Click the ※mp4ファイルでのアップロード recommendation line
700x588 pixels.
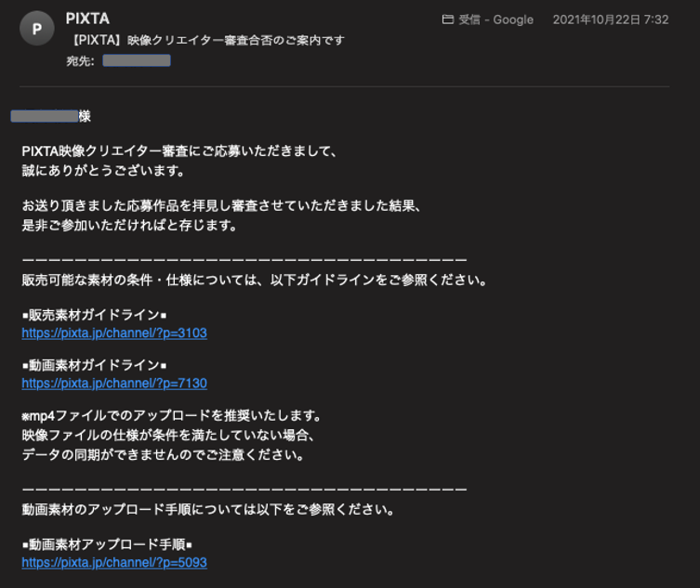[x=172, y=416]
